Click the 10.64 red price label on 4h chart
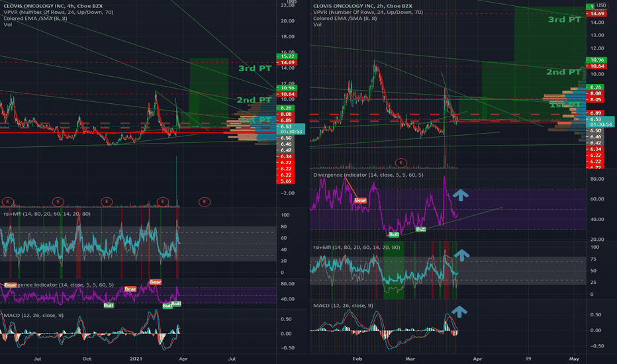This screenshot has height=364, width=617. tap(287, 94)
